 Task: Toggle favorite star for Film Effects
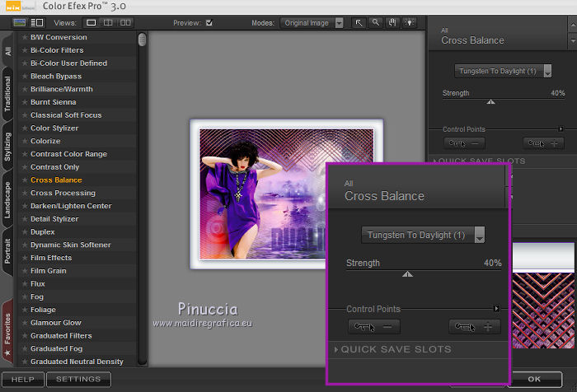click(x=24, y=258)
